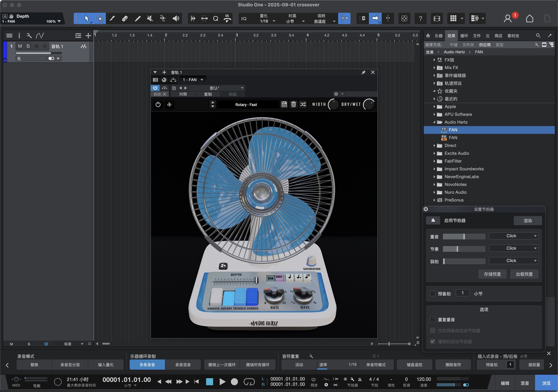The image size is (558, 392).
Task: Select the Eraser tool
Action: point(125,18)
